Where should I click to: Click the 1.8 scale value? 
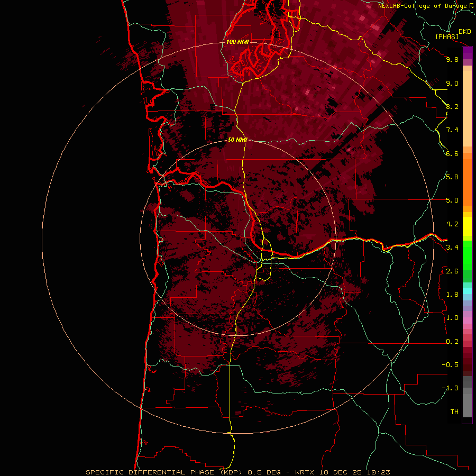pyautogui.click(x=452, y=295)
